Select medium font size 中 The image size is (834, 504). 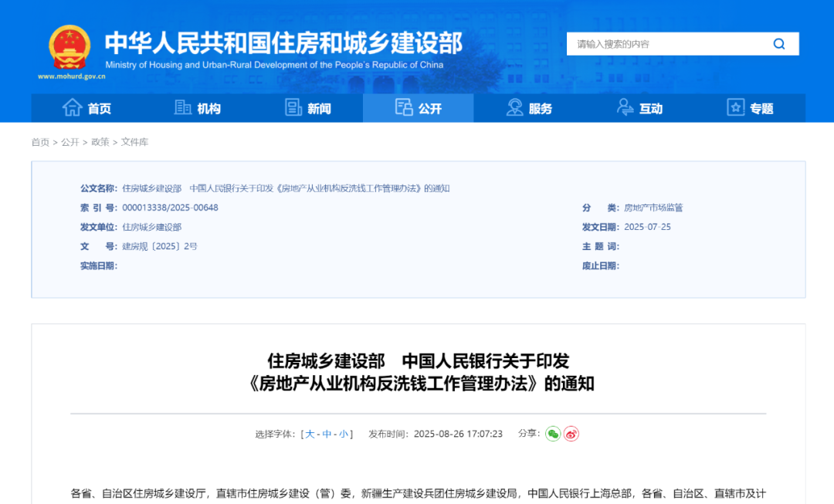tap(328, 434)
